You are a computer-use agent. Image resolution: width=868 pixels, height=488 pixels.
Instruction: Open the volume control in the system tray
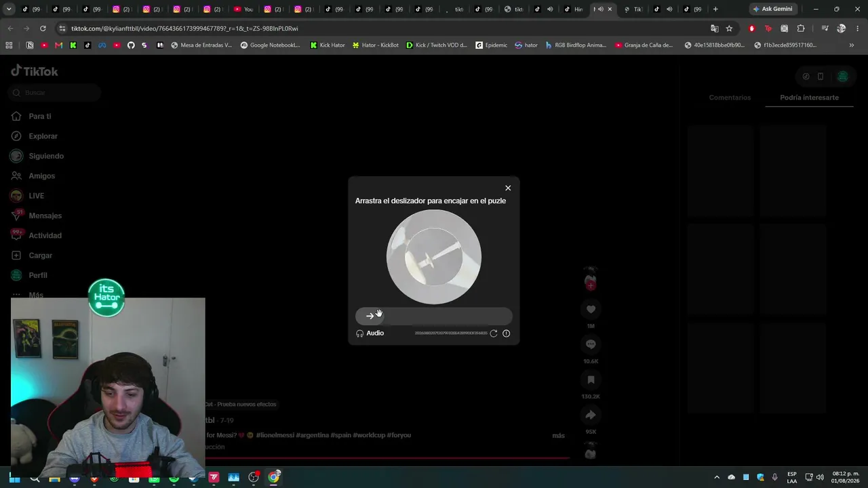click(821, 477)
